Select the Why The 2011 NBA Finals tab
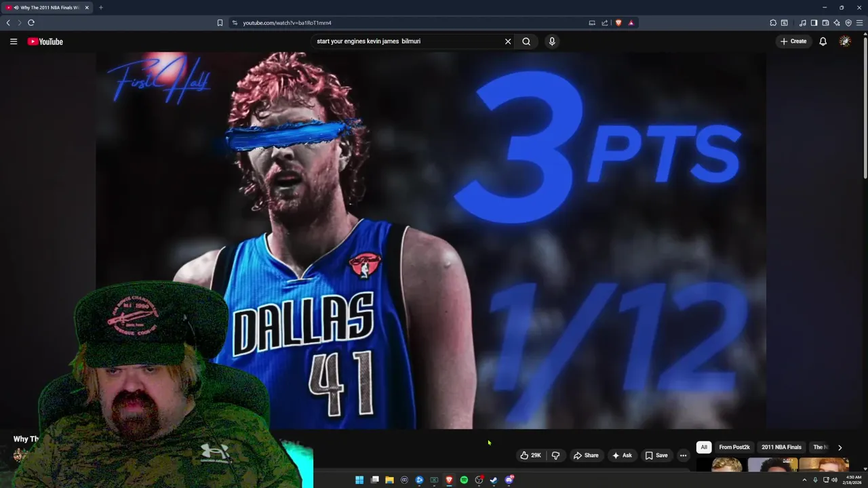Viewport: 868px width, 488px height. [47, 7]
